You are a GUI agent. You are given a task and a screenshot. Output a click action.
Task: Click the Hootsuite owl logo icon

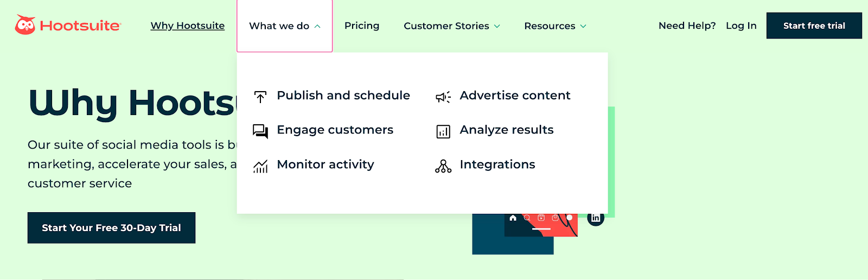point(25,25)
